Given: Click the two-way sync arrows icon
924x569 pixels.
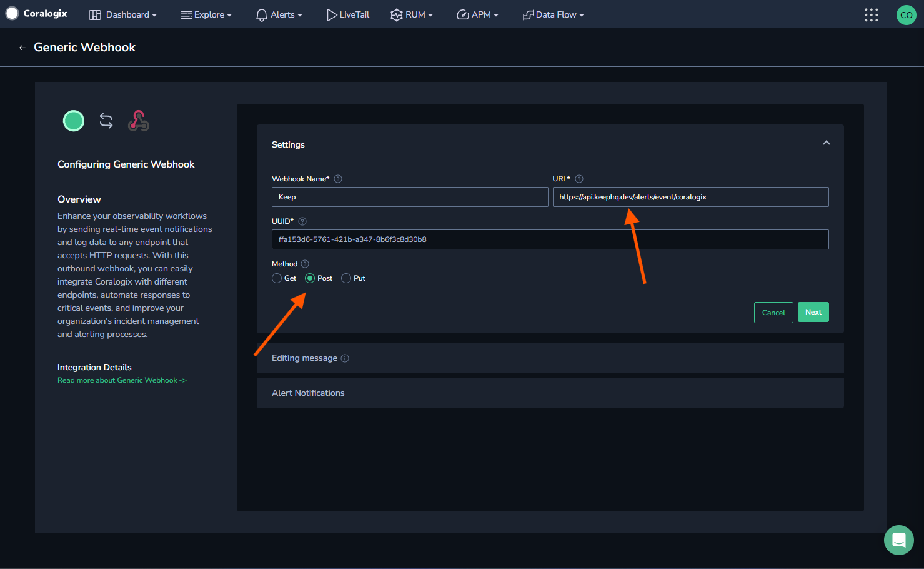Looking at the screenshot, I should (x=106, y=121).
